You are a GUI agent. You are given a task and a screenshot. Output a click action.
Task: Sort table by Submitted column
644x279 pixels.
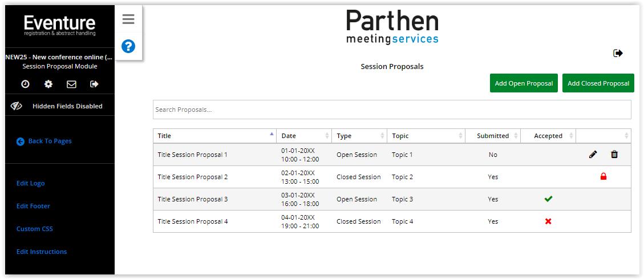coord(493,136)
